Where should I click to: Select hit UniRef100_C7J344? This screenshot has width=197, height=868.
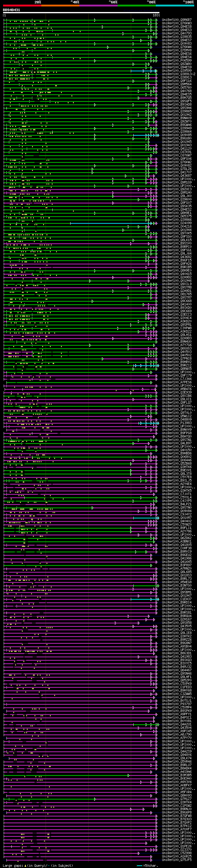177,379
